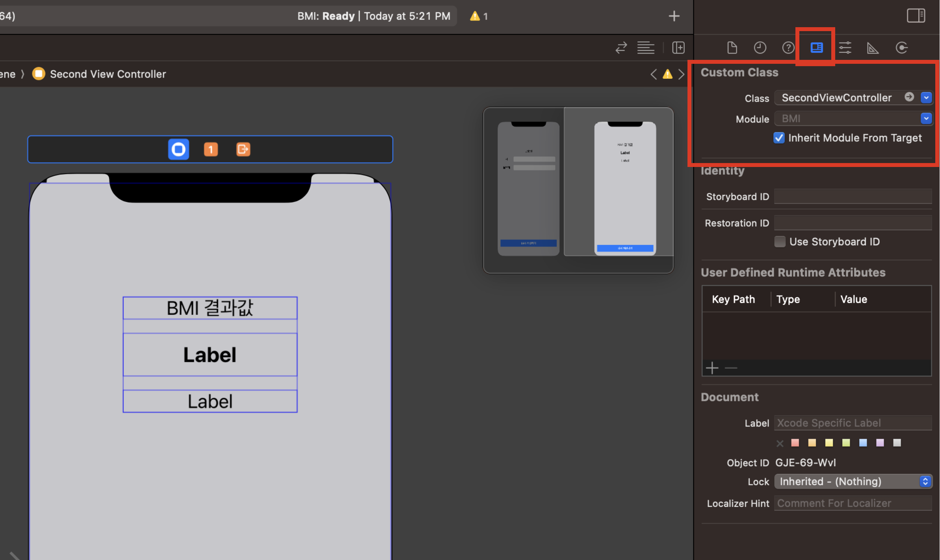
Task: Click the code review arrows icon
Action: [x=621, y=48]
